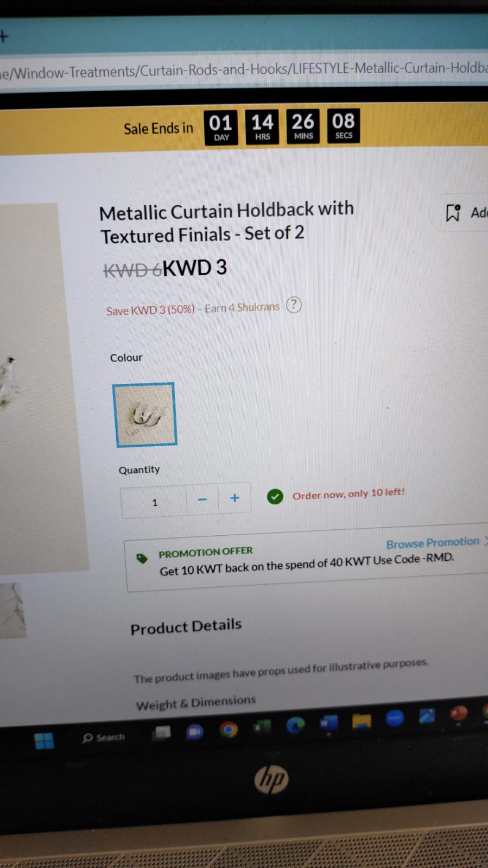Click the bookmark wishlist icon
This screenshot has width=488, height=868.
453,213
